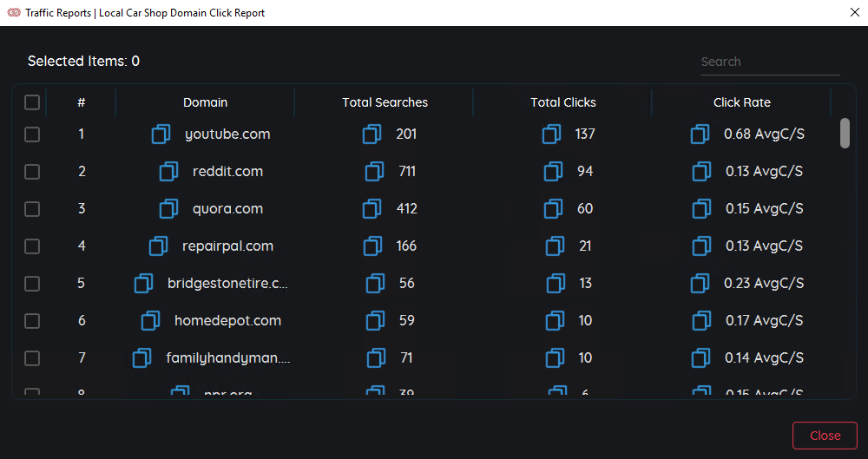Click the 0.68 AvgC/S value
Image resolution: width=868 pixels, height=459 pixels.
pos(764,134)
